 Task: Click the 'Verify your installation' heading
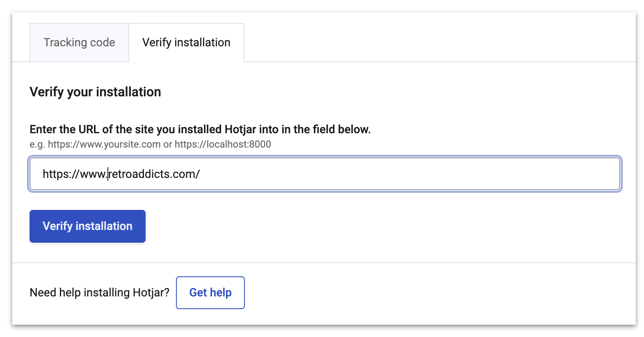click(95, 92)
